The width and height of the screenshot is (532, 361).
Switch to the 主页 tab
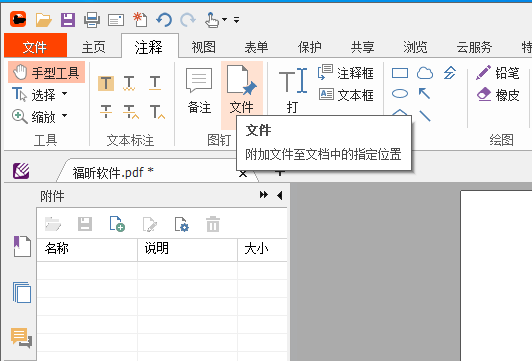(94, 47)
